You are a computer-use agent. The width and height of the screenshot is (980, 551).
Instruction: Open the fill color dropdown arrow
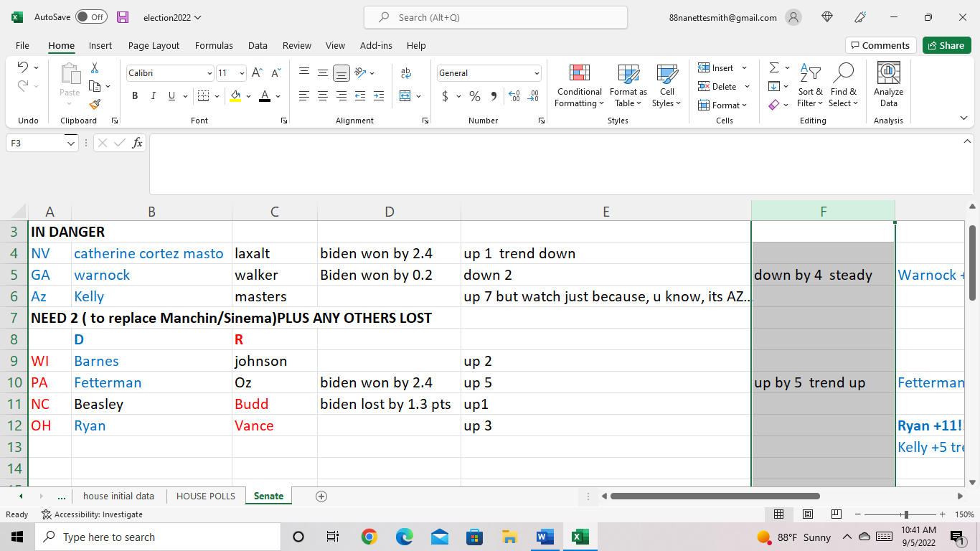click(248, 96)
